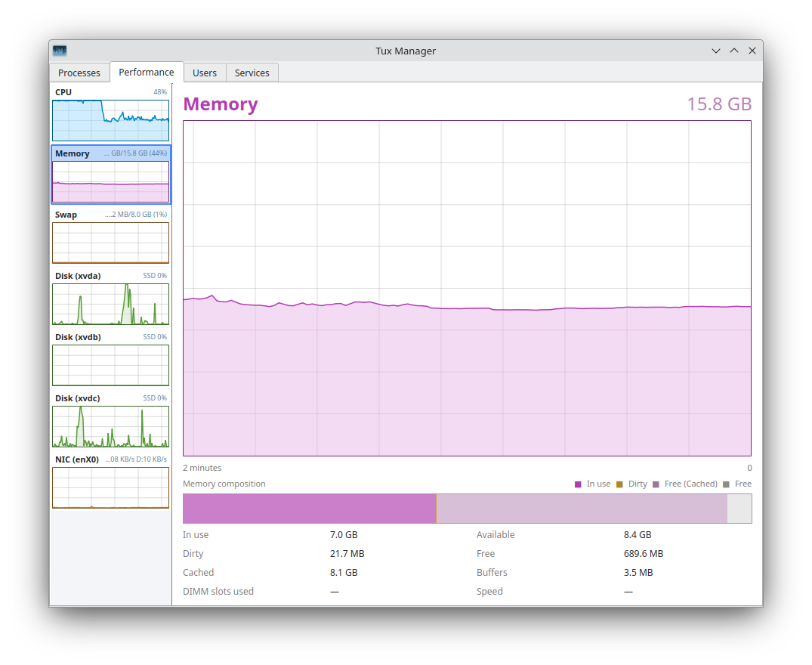This screenshot has width=812, height=665.
Task: Minimize the Tux Manager window
Action: (x=716, y=51)
